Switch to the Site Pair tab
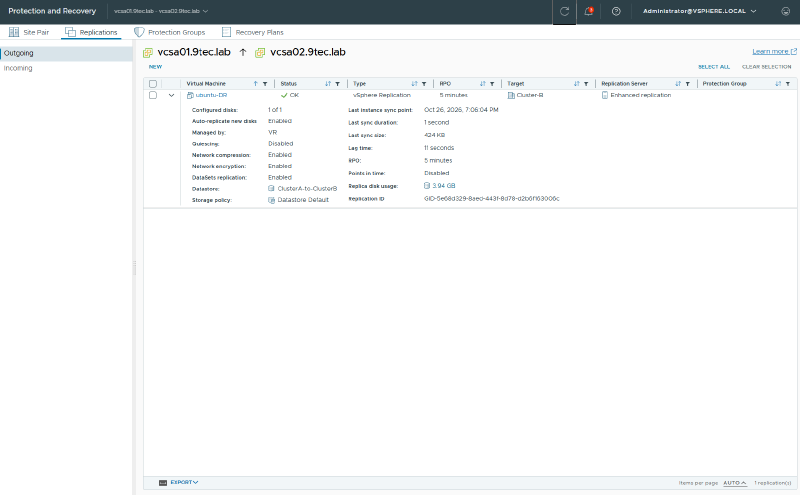800x495 pixels. click(30, 32)
